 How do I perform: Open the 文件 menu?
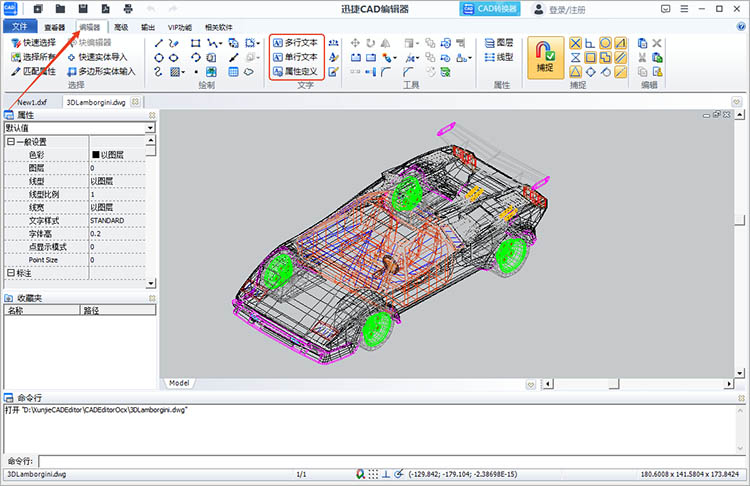(x=20, y=27)
